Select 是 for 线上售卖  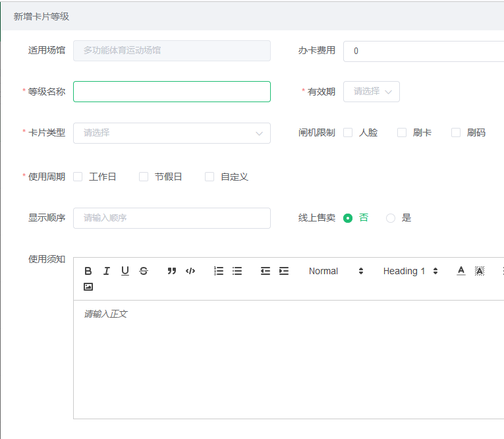(x=391, y=218)
